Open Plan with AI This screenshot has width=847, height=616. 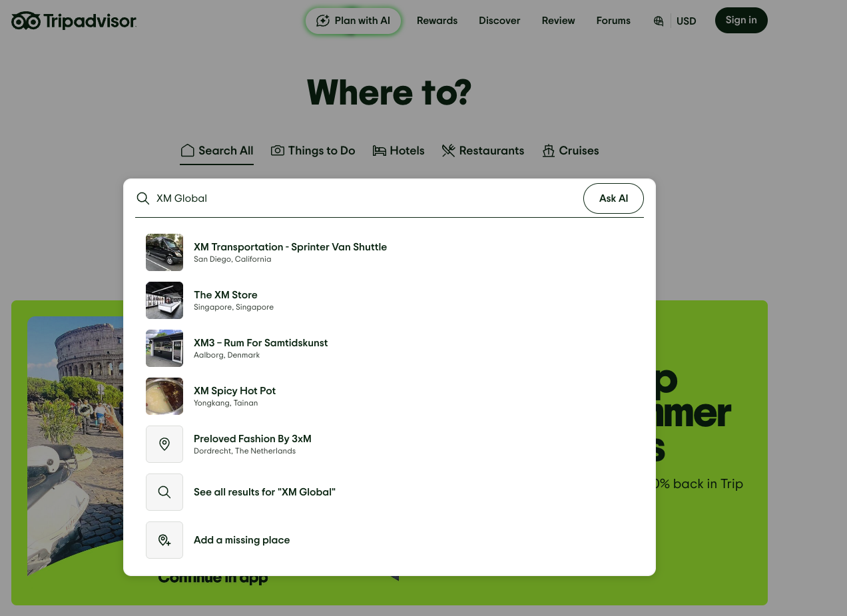[353, 21]
